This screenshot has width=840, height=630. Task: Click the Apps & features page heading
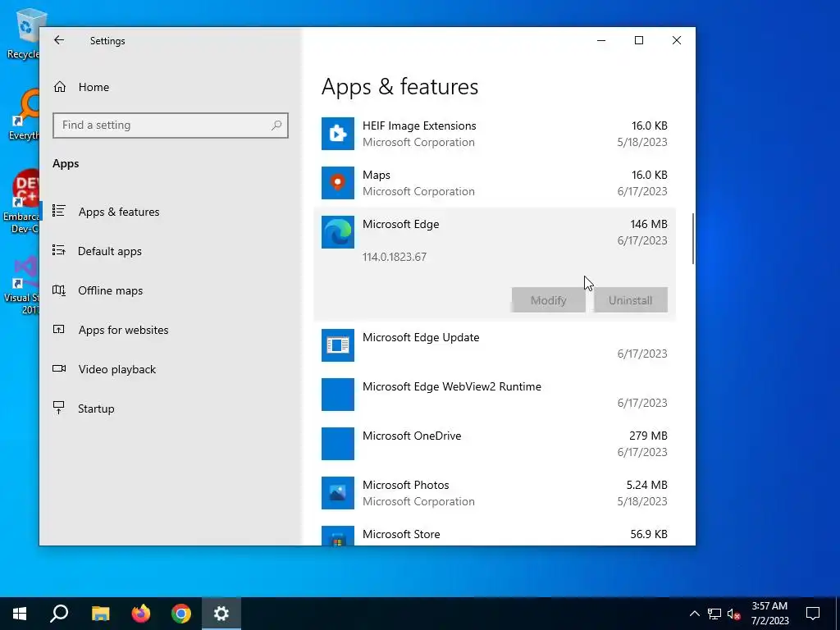[399, 87]
